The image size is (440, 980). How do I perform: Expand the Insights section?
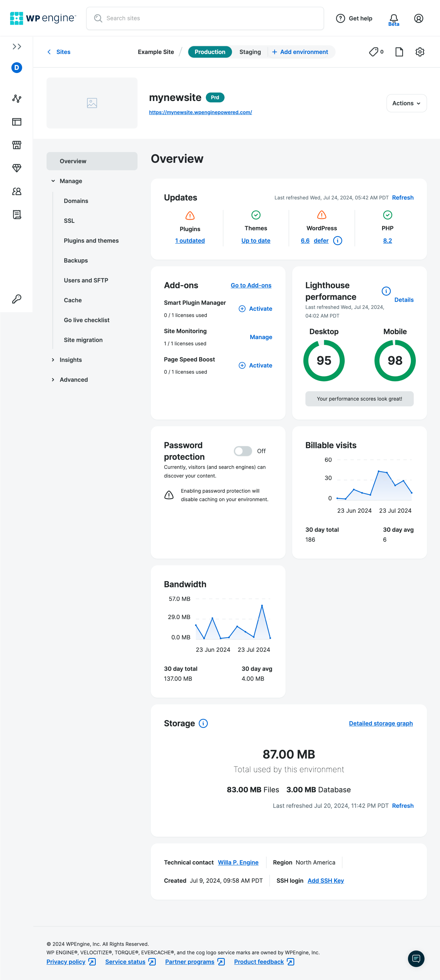[x=71, y=360]
